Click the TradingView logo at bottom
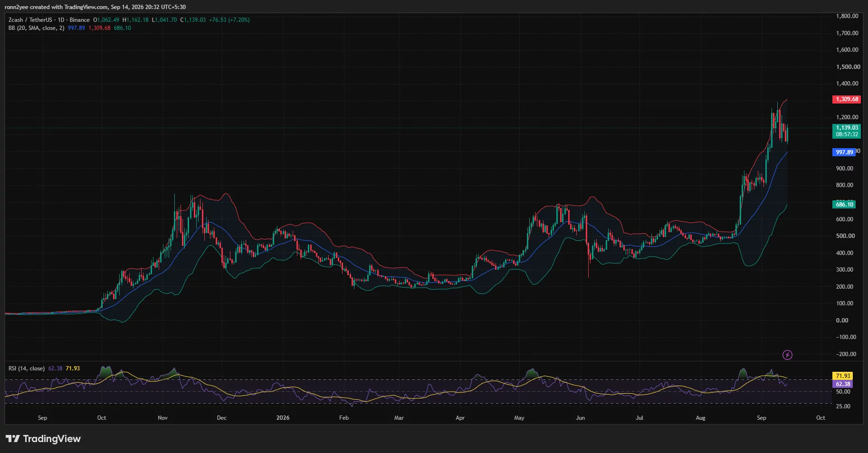This screenshot has height=453, width=868. (x=43, y=439)
